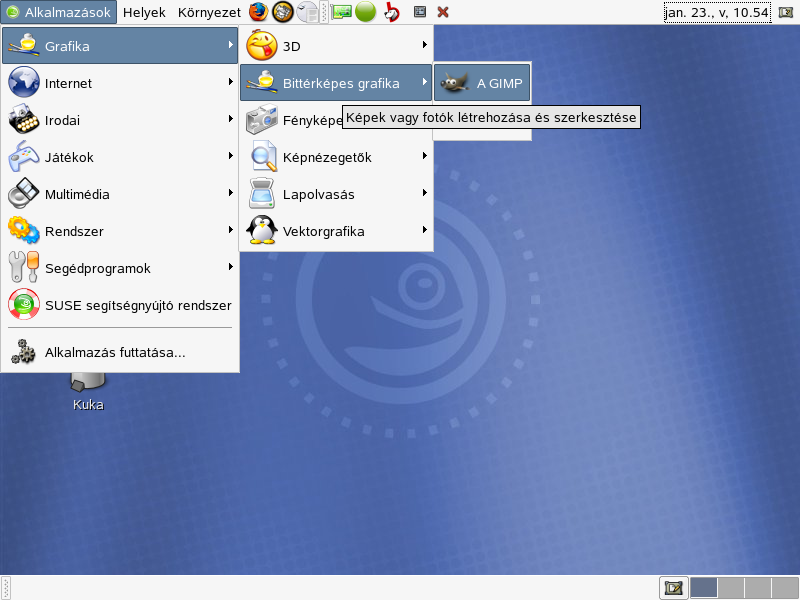The image size is (800, 600).
Task: Select the Kuka desktop icon label
Action: (x=88, y=405)
